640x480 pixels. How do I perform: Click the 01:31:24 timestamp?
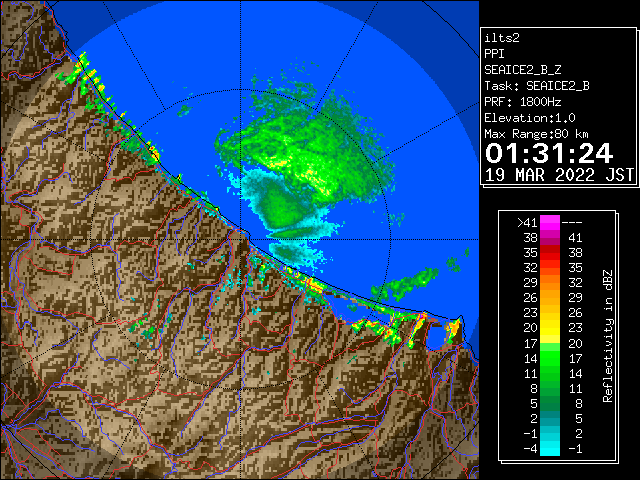pyautogui.click(x=549, y=153)
